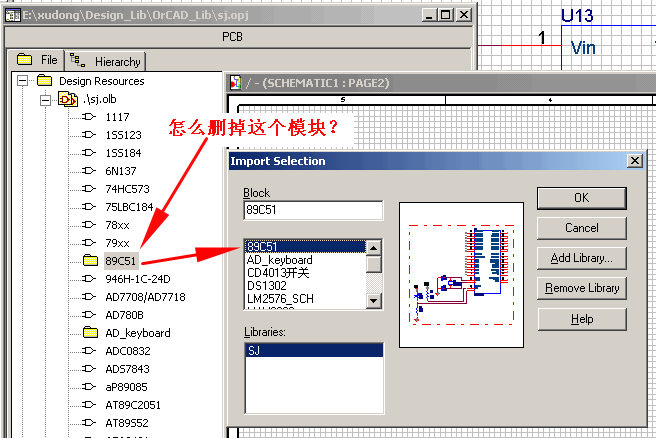Minimize the sj.opj project window
The width and height of the screenshot is (656, 438).
428,15
